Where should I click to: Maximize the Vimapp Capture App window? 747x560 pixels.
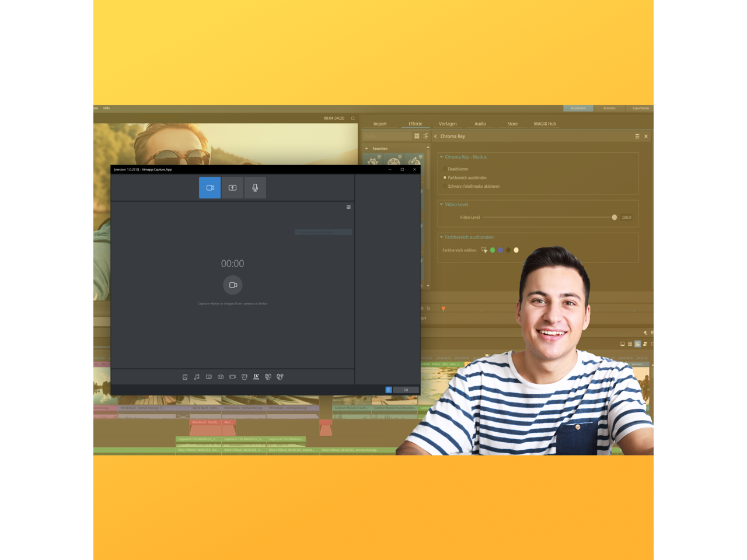tap(402, 170)
